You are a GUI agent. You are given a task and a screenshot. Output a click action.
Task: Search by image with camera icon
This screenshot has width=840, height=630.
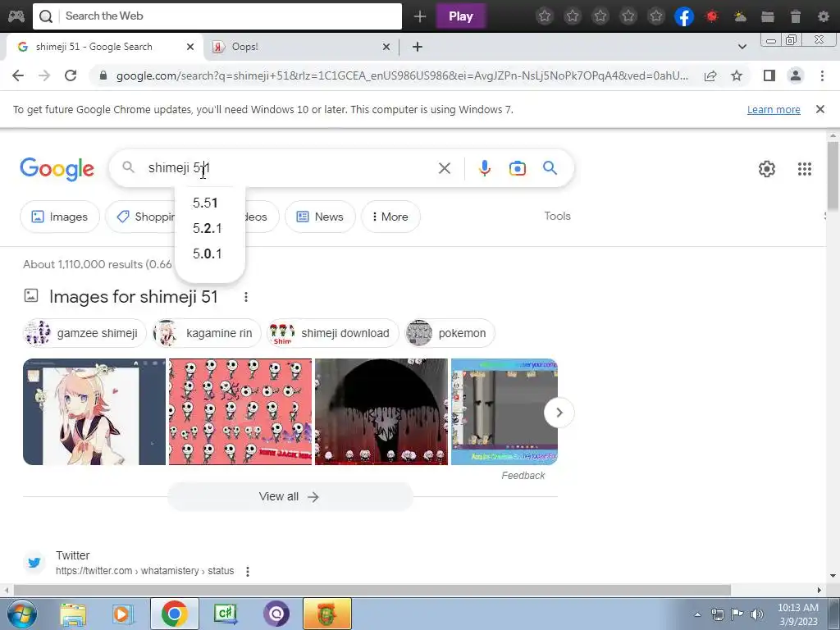click(x=517, y=168)
